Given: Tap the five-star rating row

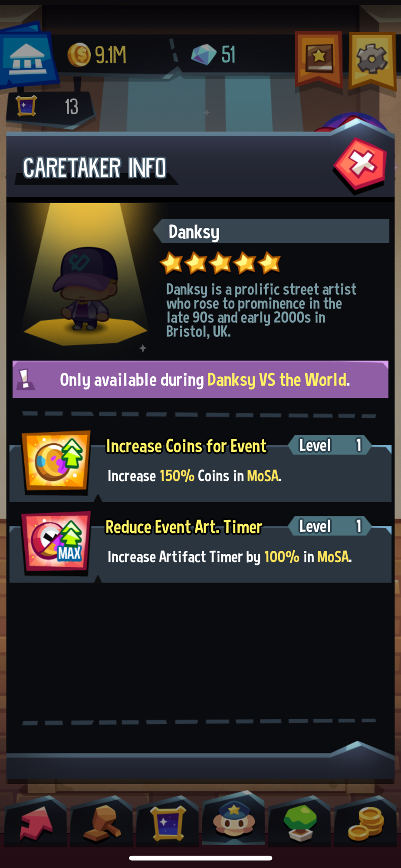Looking at the screenshot, I should tap(220, 263).
